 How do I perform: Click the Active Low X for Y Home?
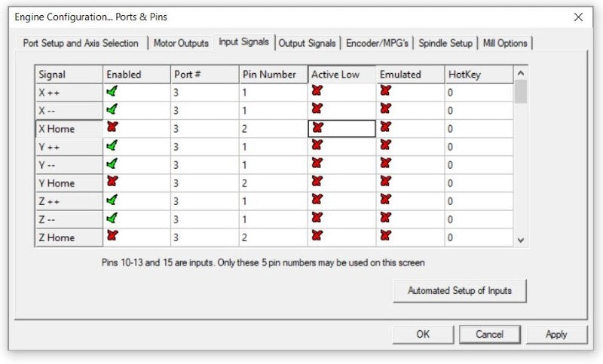[317, 182]
